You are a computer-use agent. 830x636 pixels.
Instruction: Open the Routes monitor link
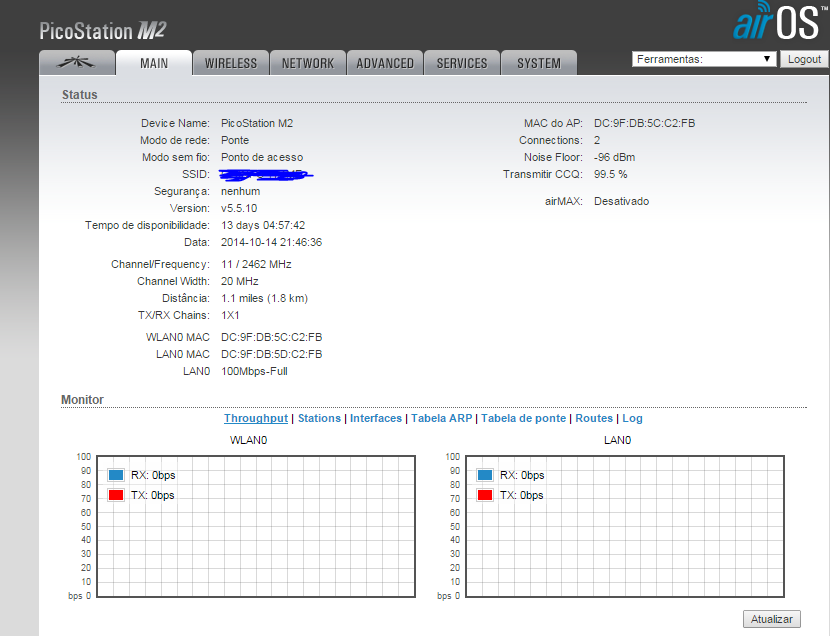[x=594, y=418]
